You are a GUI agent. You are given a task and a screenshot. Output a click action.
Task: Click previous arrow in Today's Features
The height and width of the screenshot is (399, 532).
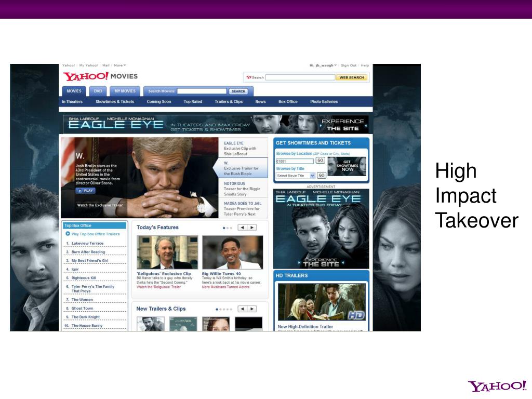(242, 228)
